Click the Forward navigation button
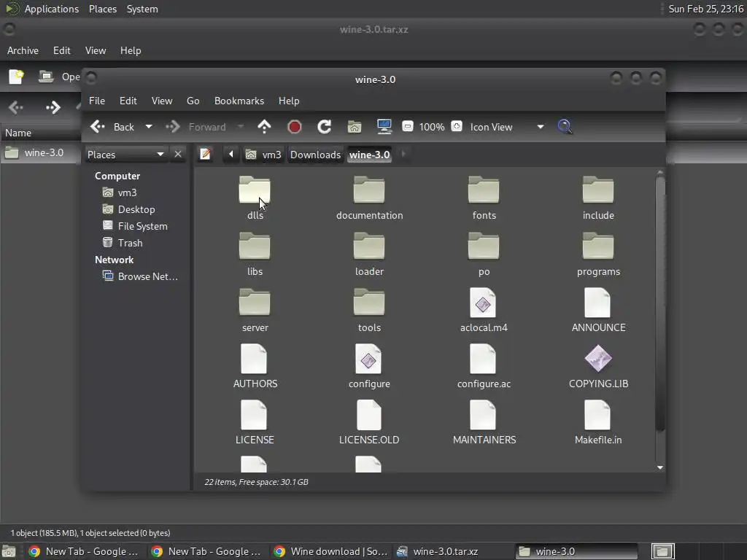Image resolution: width=747 pixels, height=560 pixels. [196, 127]
